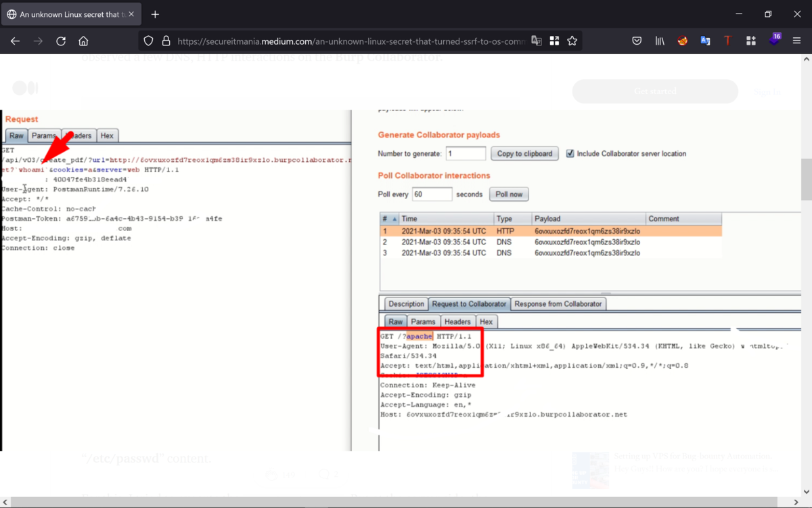Click the tracking protection shield icon

point(149,41)
